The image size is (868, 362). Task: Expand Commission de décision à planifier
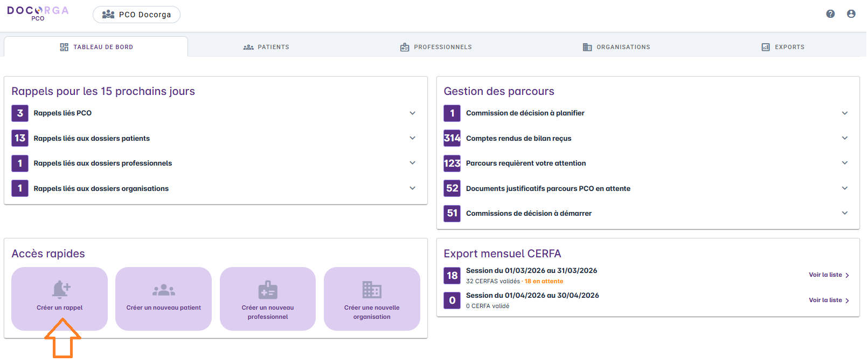click(844, 113)
